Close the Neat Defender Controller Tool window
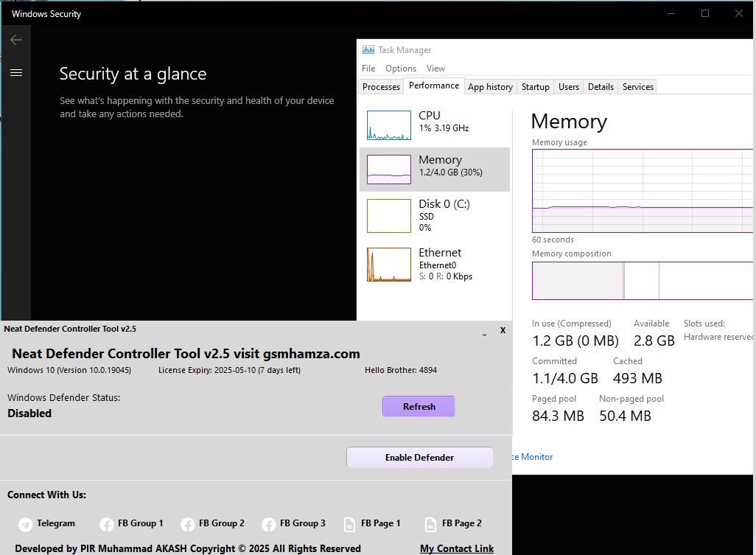This screenshot has height=555, width=756. pyautogui.click(x=503, y=330)
